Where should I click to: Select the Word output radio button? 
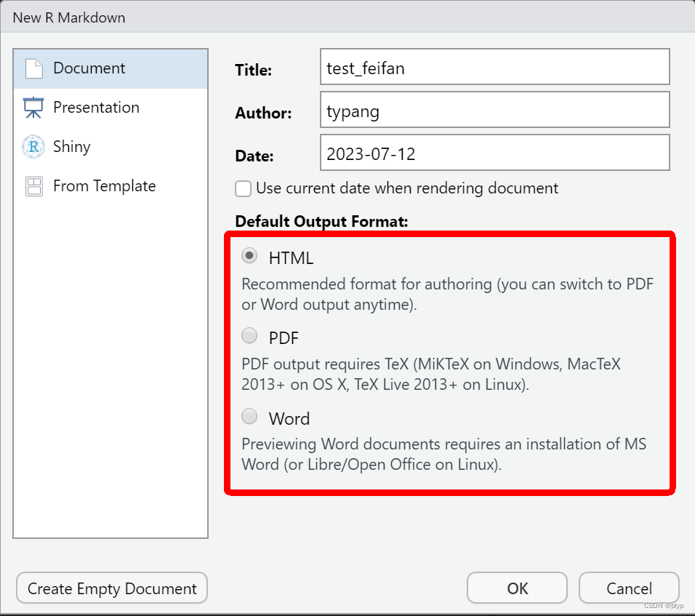249,417
